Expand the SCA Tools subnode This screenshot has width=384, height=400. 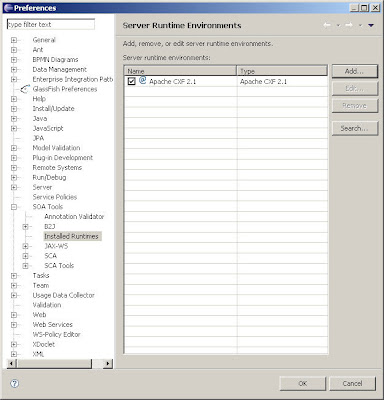25,266
